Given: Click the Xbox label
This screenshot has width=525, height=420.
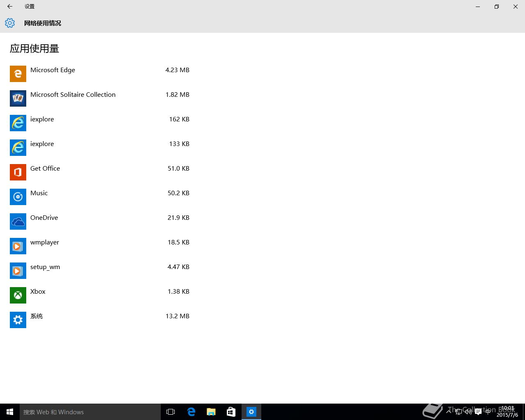Looking at the screenshot, I should click(x=38, y=292).
